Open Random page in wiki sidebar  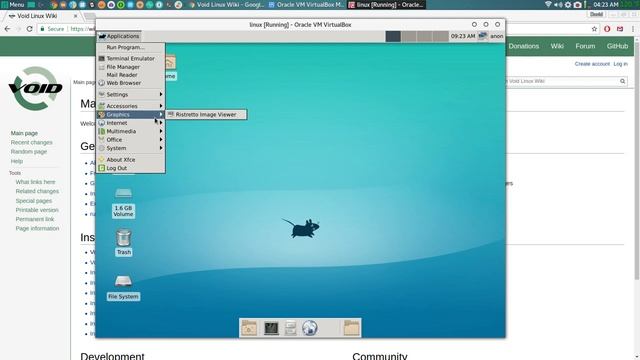point(29,151)
